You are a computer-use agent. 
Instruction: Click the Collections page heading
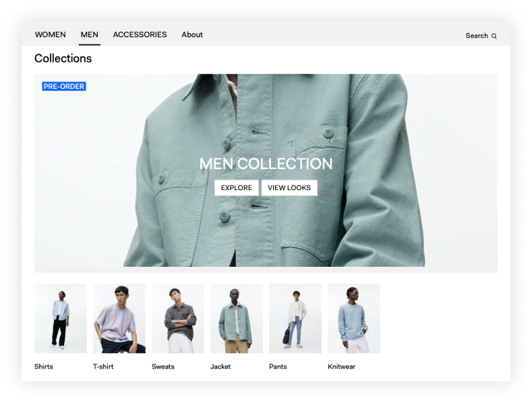[63, 59]
